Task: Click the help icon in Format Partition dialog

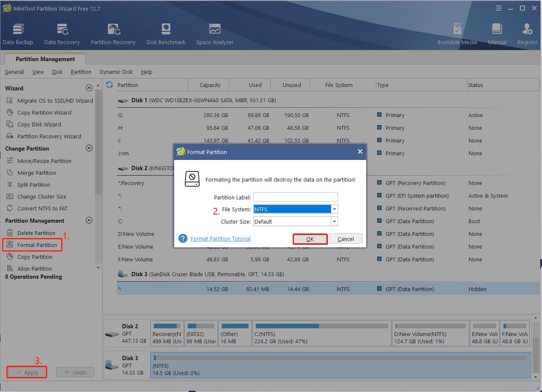Action: coord(183,238)
